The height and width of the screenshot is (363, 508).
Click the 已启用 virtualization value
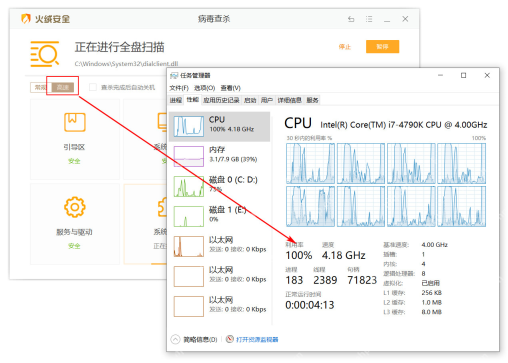click(431, 283)
